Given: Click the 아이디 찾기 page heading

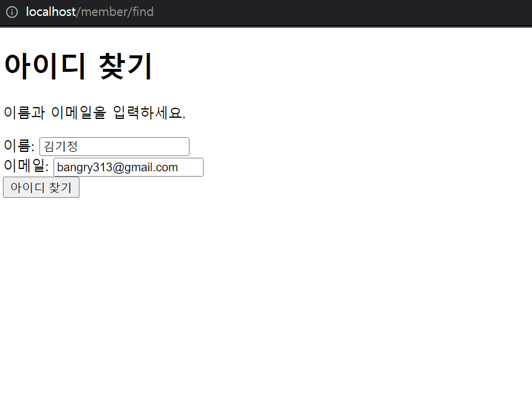Looking at the screenshot, I should [78, 66].
